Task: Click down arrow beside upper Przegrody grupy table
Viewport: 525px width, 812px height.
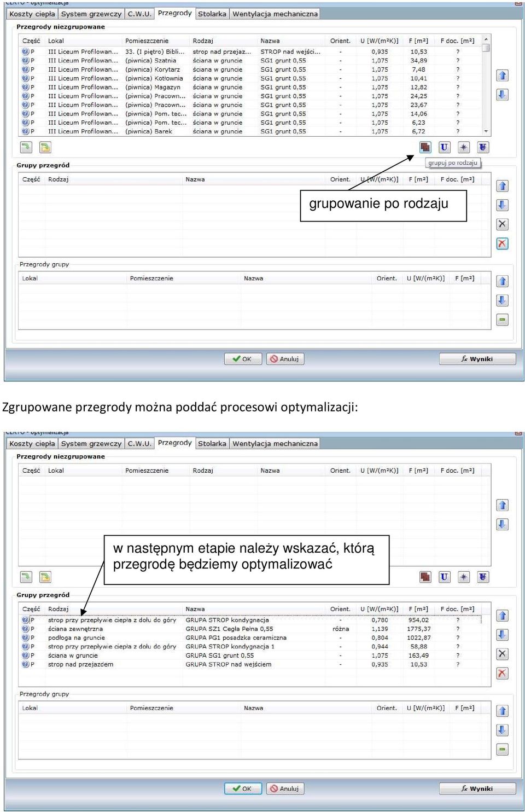Action: pyautogui.click(x=503, y=300)
